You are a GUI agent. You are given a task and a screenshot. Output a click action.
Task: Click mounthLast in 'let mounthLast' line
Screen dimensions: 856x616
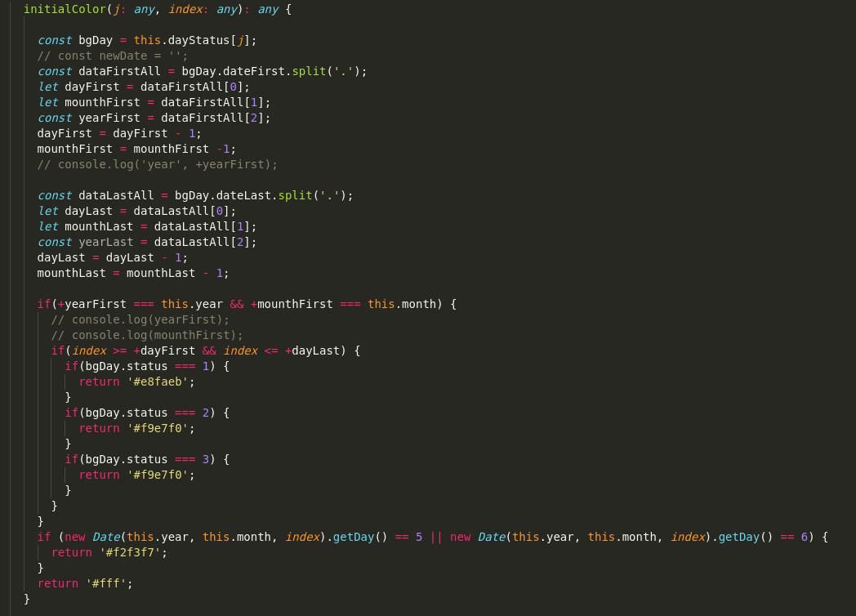pos(99,226)
